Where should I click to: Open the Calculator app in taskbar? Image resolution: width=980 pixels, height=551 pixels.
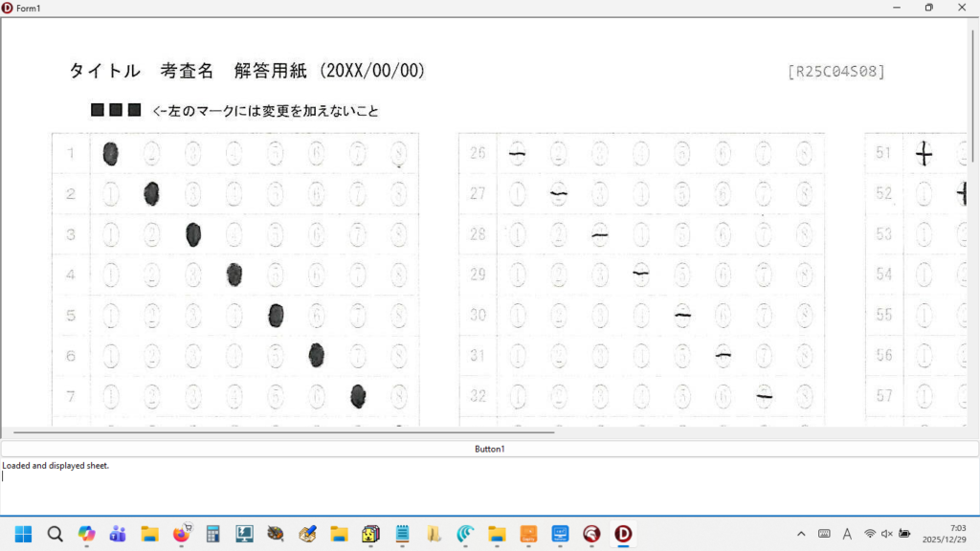click(x=212, y=534)
